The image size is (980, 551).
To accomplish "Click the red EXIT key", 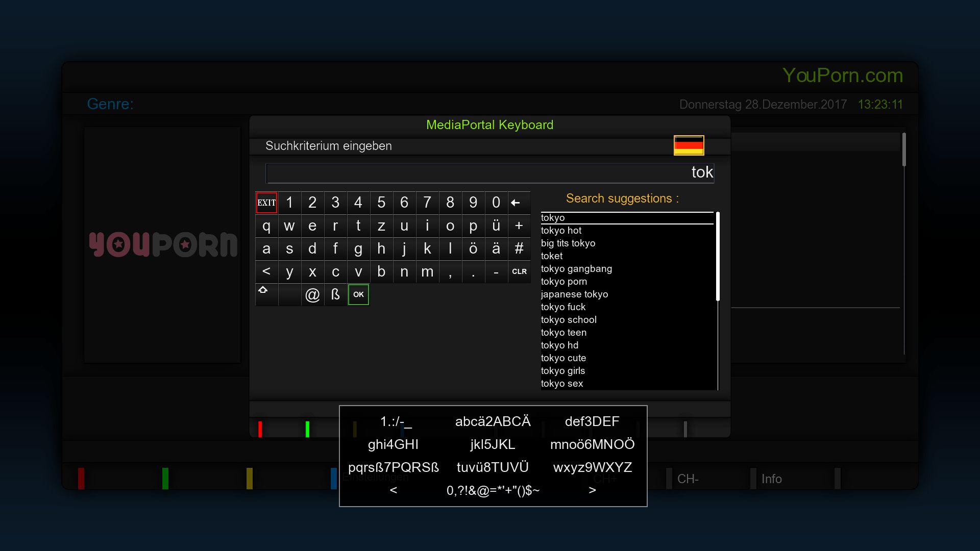I will click(266, 203).
